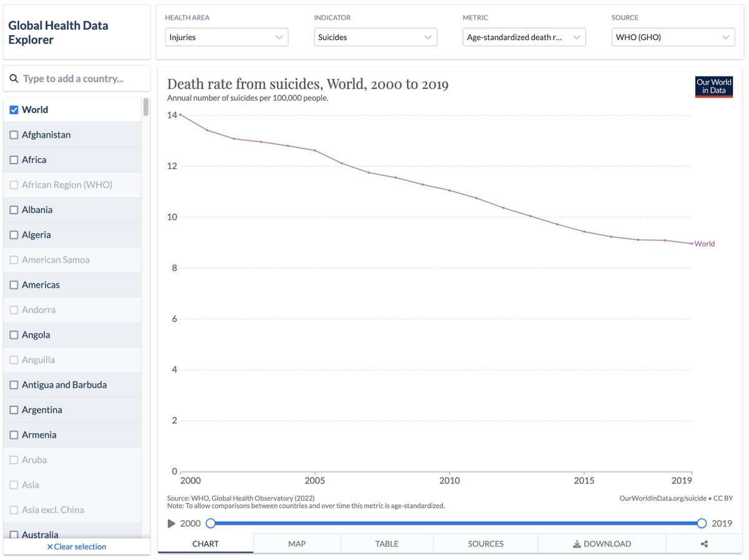Open the Source WHO (GHO) dropdown

[673, 37]
